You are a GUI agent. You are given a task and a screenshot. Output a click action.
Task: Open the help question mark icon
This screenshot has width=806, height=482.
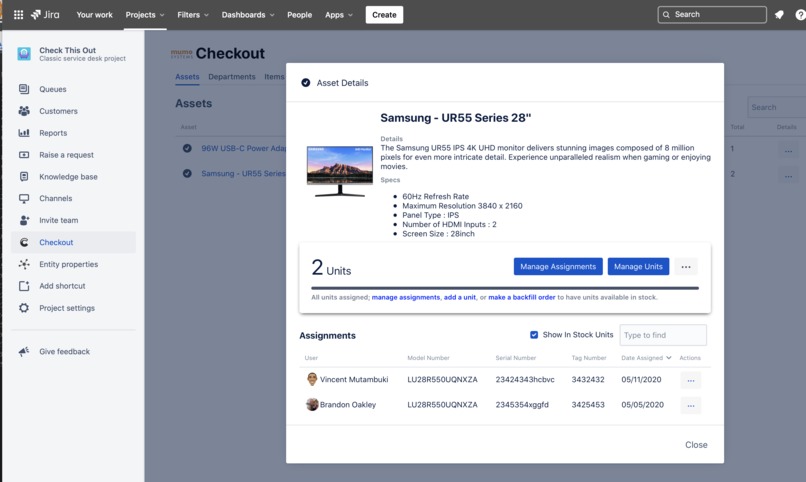800,14
